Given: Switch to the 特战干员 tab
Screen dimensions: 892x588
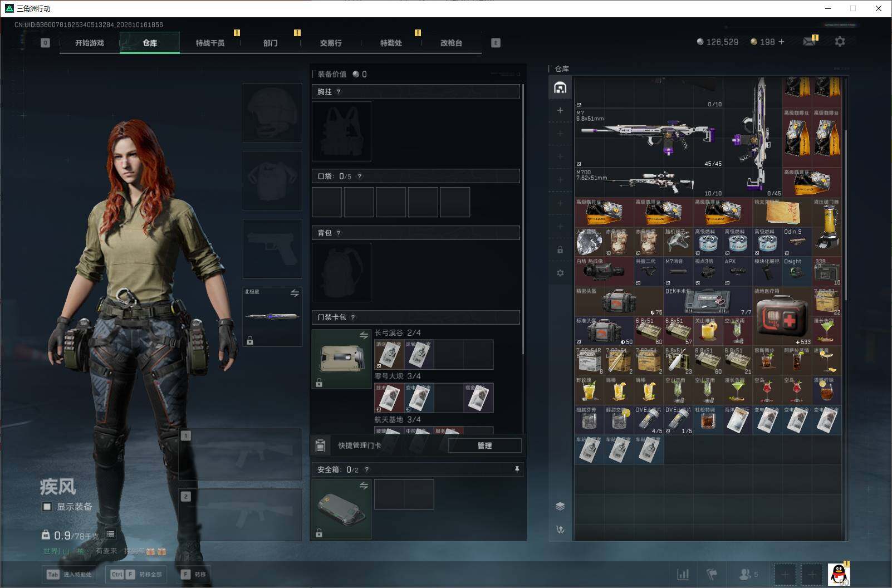Looking at the screenshot, I should pyautogui.click(x=210, y=43).
